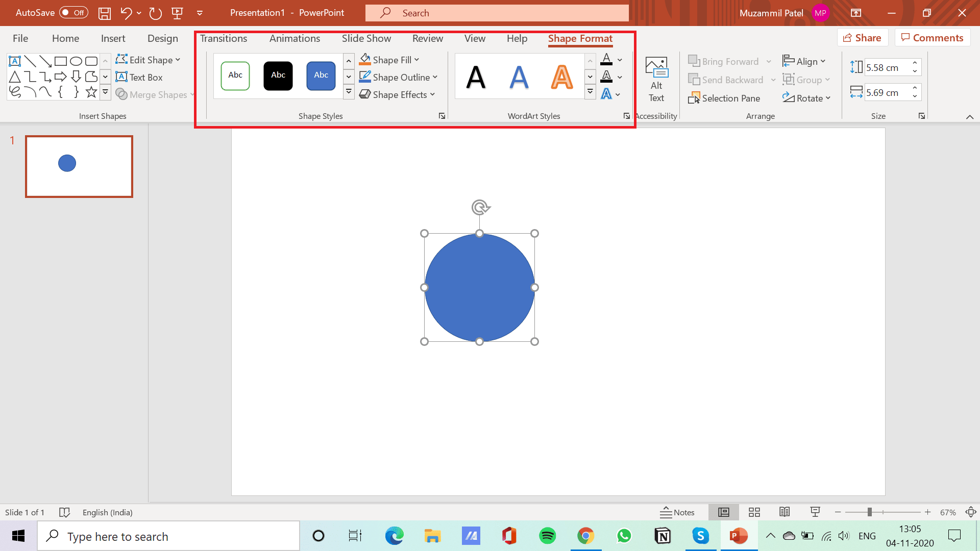Screen dimensions: 980x551
Task: Insert a Text Box shape
Action: click(x=139, y=77)
